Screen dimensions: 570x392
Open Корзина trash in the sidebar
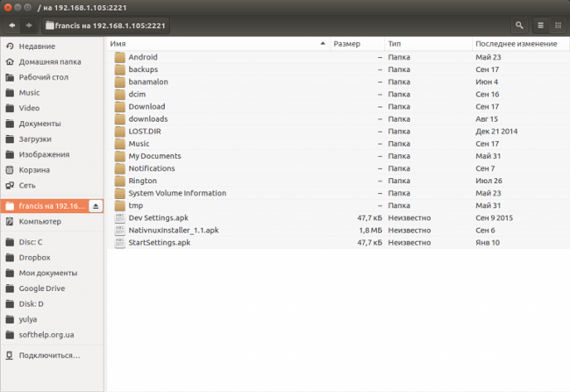[52, 170]
